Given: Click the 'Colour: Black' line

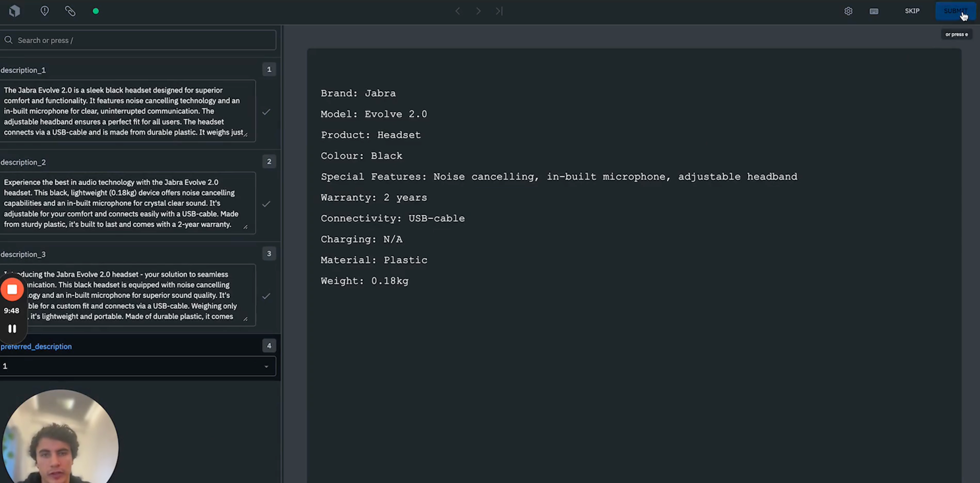Looking at the screenshot, I should (x=361, y=156).
